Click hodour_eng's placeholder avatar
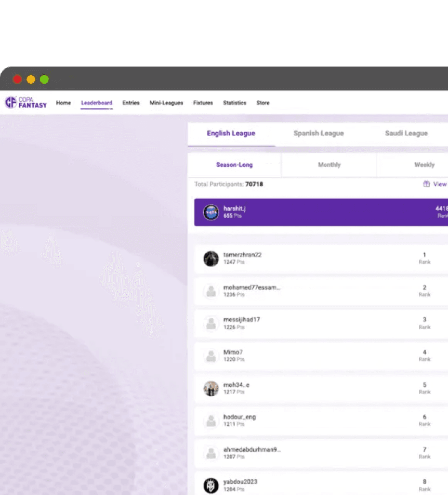Viewport: 448px width, 496px height. (x=211, y=421)
